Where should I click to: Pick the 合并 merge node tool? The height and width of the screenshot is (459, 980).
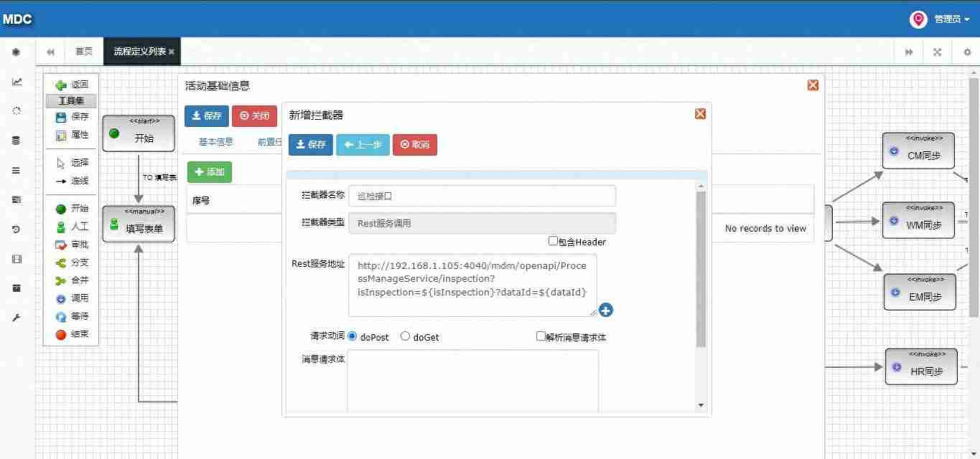[71, 280]
